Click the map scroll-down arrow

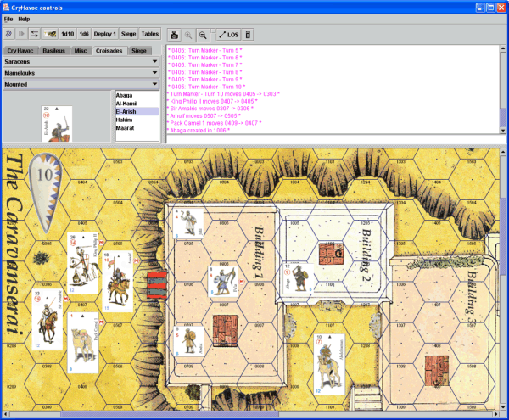pos(503,407)
